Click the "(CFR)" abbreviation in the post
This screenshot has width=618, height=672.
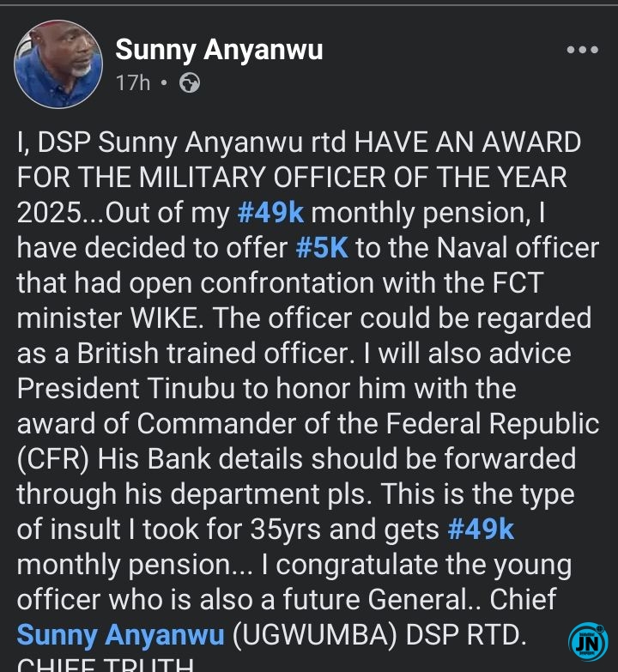[x=53, y=458]
